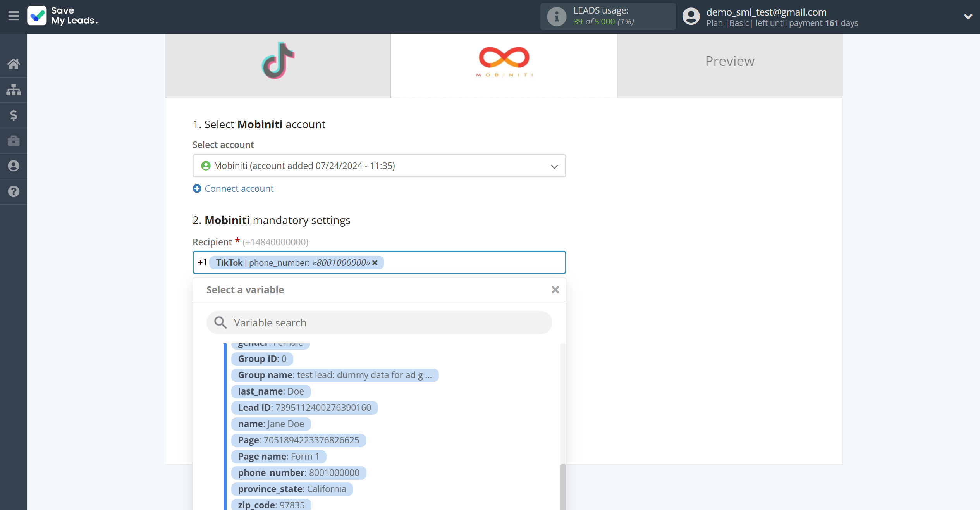The width and height of the screenshot is (980, 510).
Task: Select the name: Jane Doe variable
Action: (x=271, y=424)
